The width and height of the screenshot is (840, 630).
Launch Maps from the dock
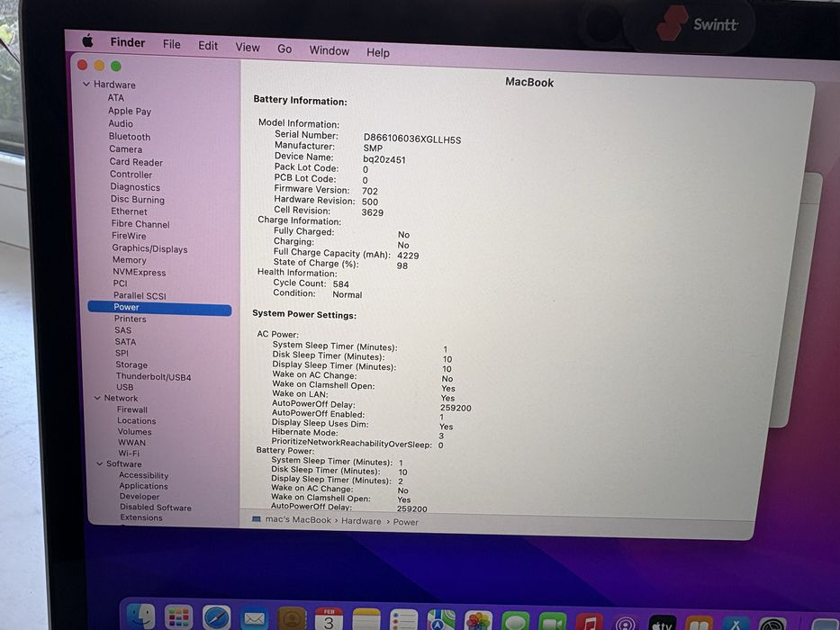441,621
